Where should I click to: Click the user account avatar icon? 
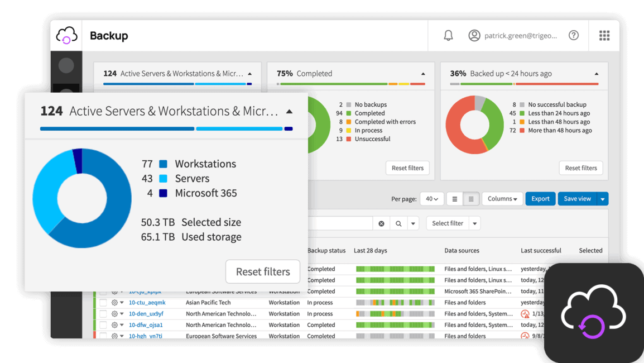pos(474,36)
